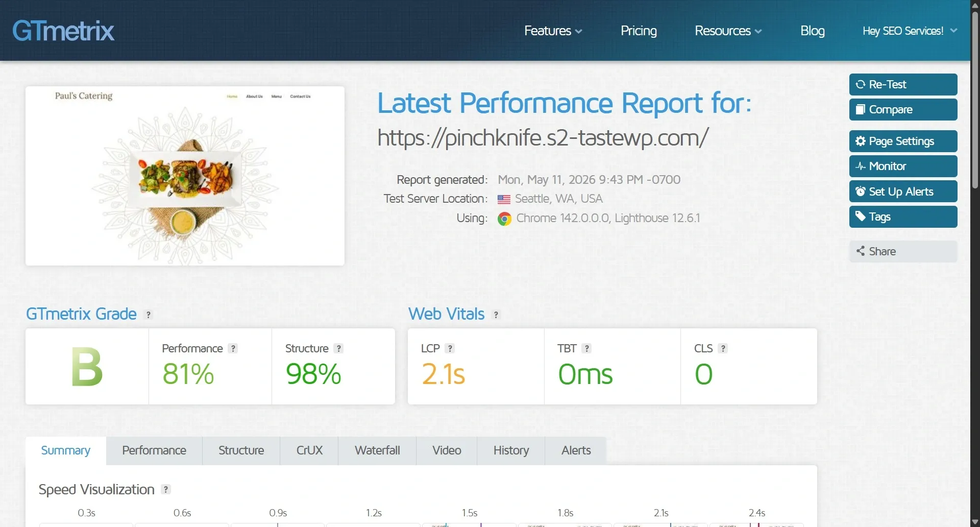Click the Speed Visualization heading

pyautogui.click(x=96, y=489)
